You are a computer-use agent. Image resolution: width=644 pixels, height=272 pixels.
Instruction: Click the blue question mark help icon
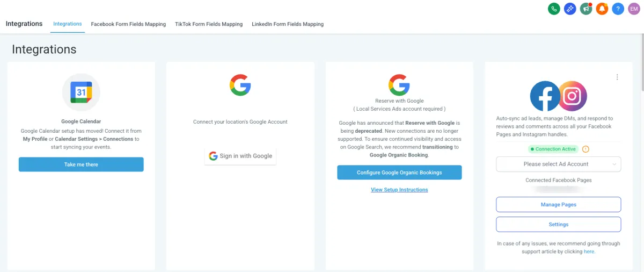coord(618,9)
